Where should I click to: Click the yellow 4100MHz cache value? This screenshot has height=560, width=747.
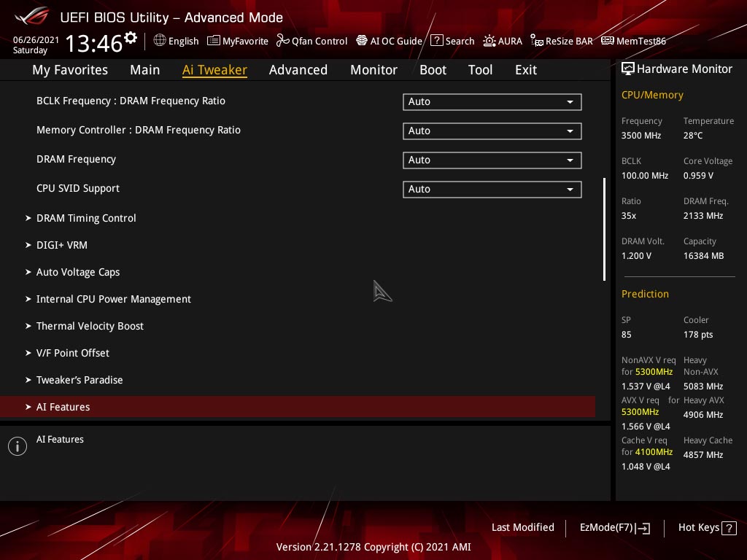click(x=654, y=452)
